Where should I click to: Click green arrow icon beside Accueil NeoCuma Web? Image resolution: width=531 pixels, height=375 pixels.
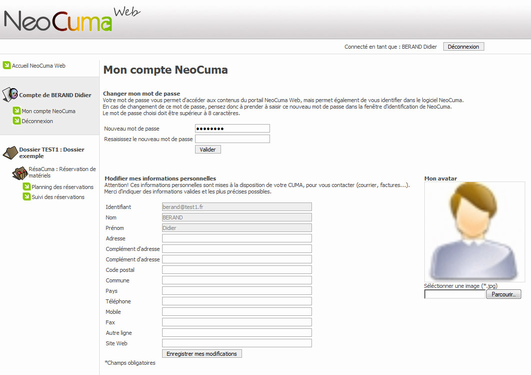tap(6, 65)
